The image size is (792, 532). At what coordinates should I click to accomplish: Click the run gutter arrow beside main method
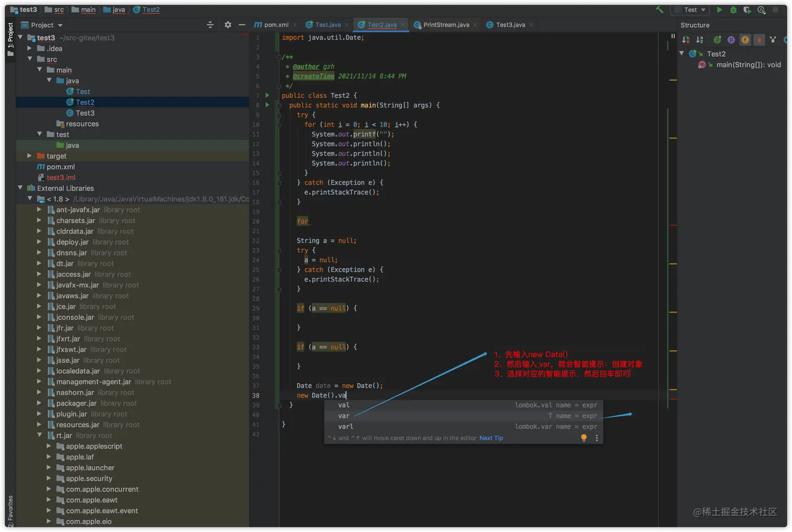click(x=267, y=105)
